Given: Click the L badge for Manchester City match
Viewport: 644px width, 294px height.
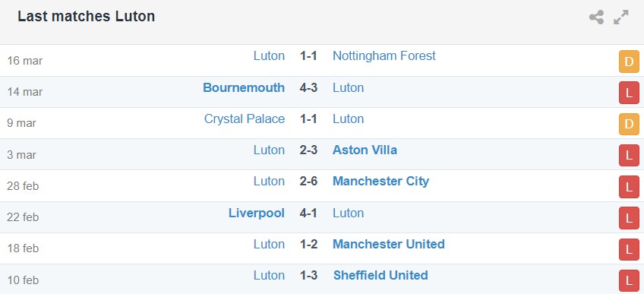Looking at the screenshot, I should click(629, 187).
